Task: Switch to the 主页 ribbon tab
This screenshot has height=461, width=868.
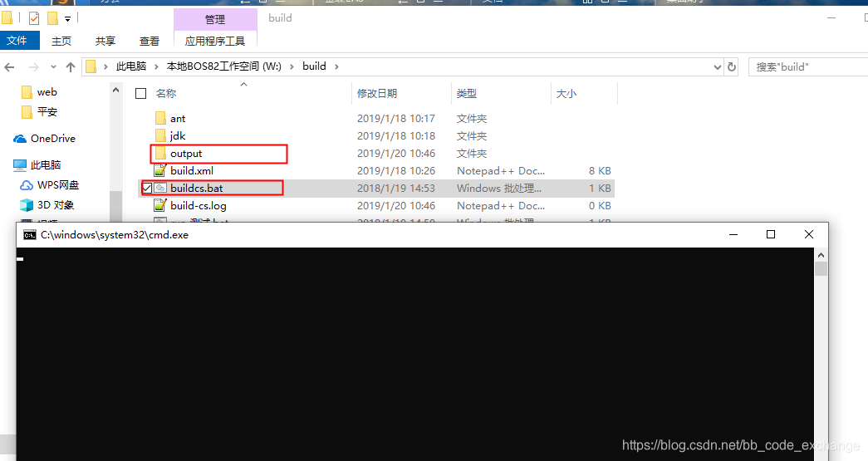Action: click(61, 41)
